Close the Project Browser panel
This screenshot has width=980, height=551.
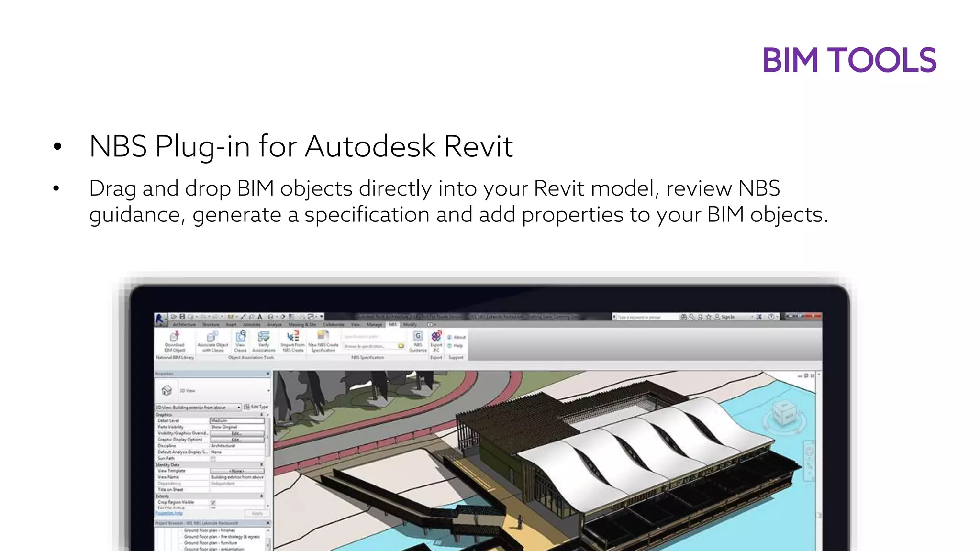(268, 523)
